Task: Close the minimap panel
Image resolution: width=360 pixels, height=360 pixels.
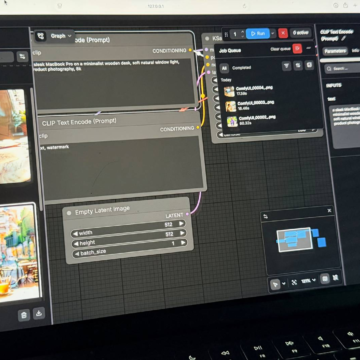Action: (x=329, y=210)
